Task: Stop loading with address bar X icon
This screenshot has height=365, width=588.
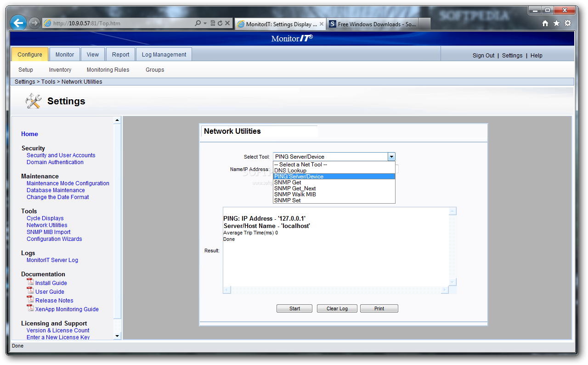Action: click(227, 23)
